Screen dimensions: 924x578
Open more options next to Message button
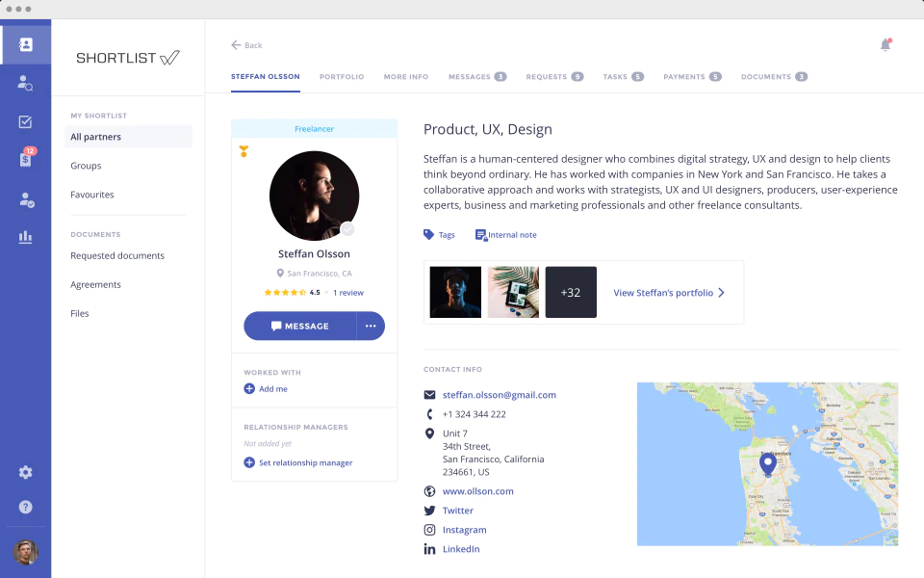click(x=371, y=326)
